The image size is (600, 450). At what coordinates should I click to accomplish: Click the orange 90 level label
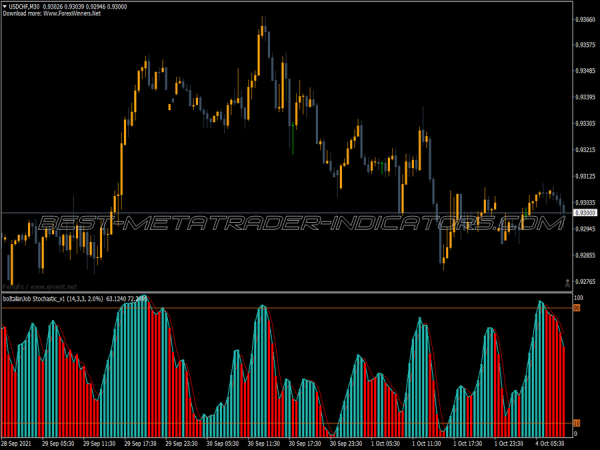577,308
